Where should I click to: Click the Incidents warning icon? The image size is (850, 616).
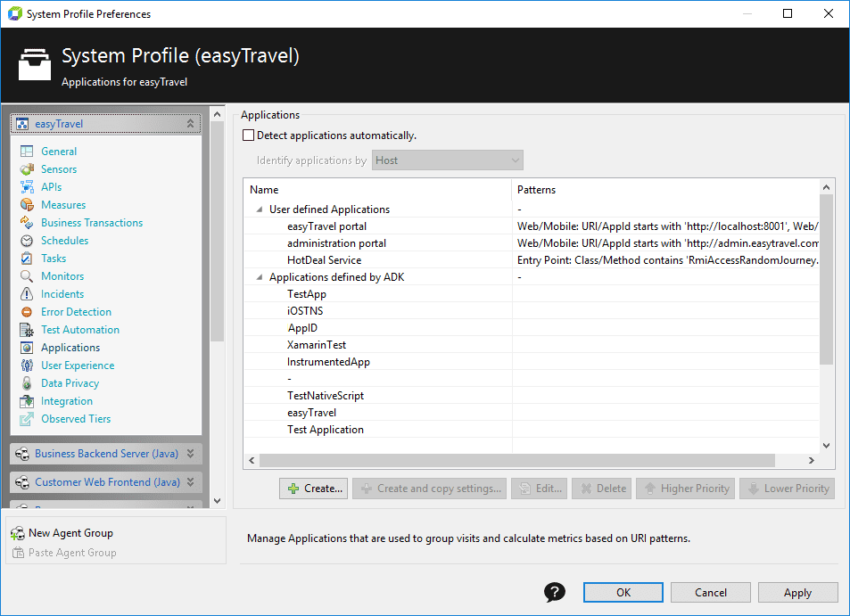click(27, 294)
